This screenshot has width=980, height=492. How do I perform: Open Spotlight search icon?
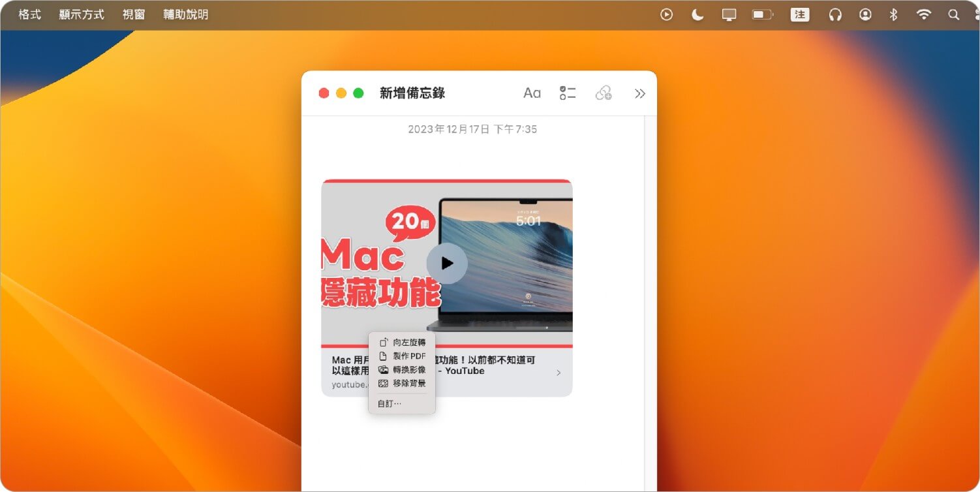coord(954,14)
